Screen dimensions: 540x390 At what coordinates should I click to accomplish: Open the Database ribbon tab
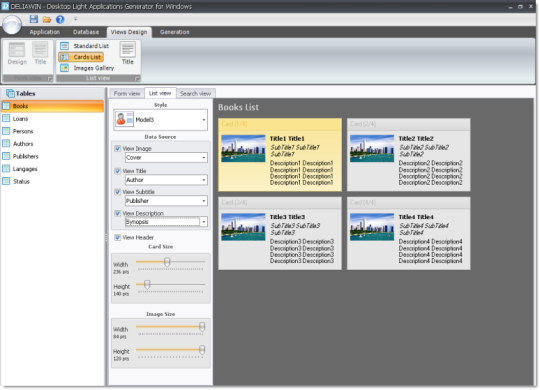pos(86,32)
